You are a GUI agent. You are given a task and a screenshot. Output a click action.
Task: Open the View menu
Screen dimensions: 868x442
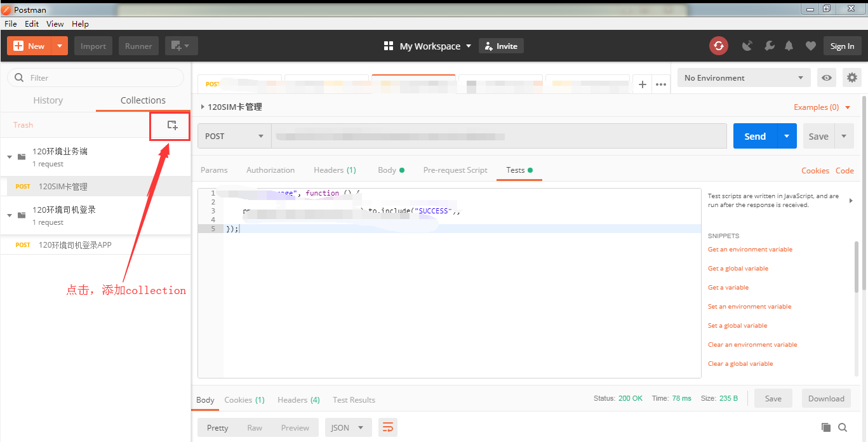tap(55, 23)
